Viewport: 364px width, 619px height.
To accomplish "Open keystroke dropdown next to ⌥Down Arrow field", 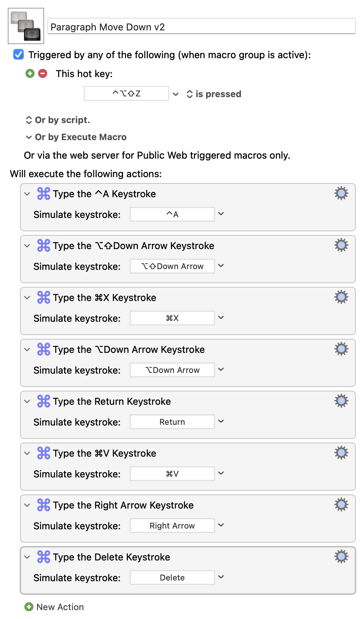I will click(221, 370).
